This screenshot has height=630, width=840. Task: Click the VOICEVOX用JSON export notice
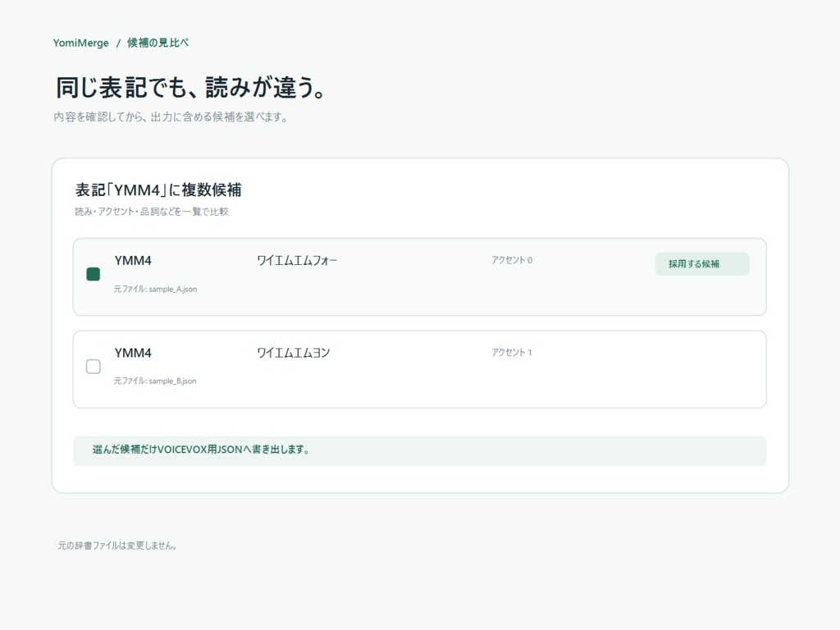click(x=419, y=450)
